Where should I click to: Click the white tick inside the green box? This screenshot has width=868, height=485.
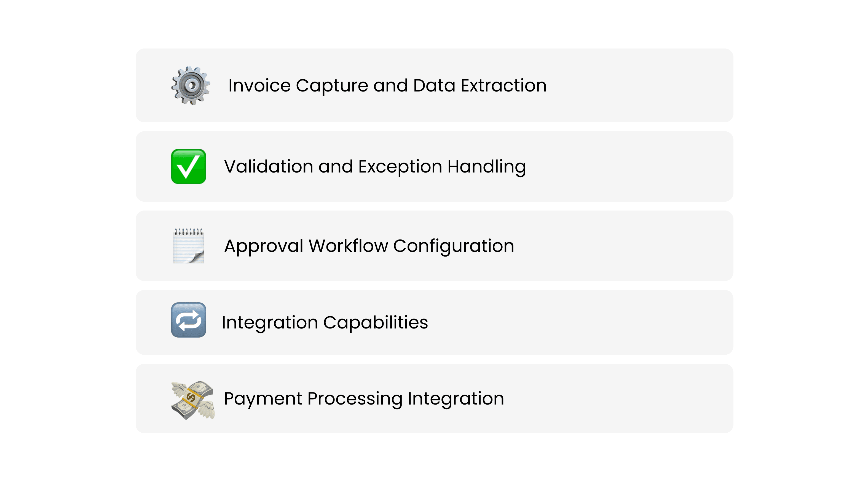188,167
